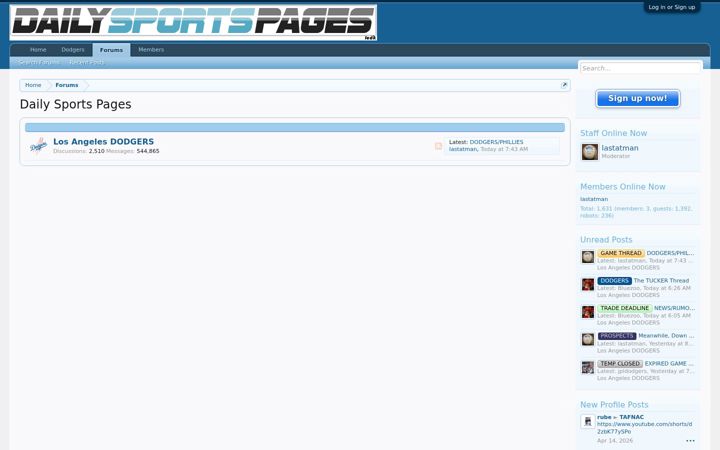Open the TRADE DEADLINE NEWS/RUMO... post
This screenshot has height=450, width=720.
pyautogui.click(x=674, y=308)
